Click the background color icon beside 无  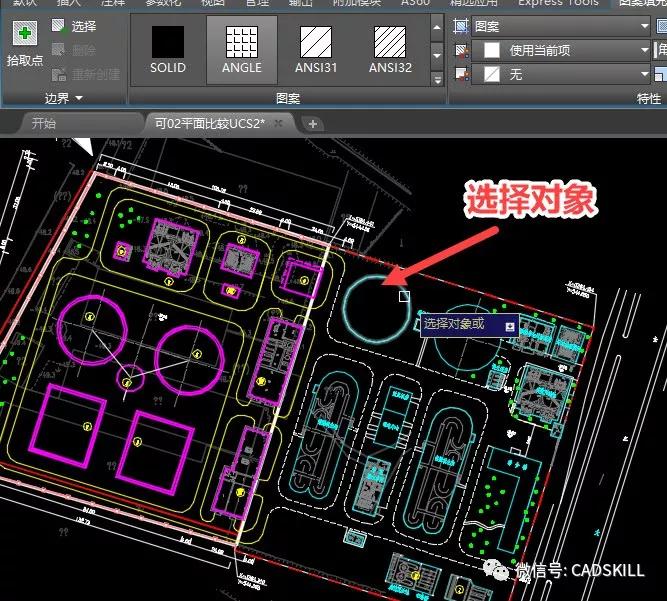461,75
